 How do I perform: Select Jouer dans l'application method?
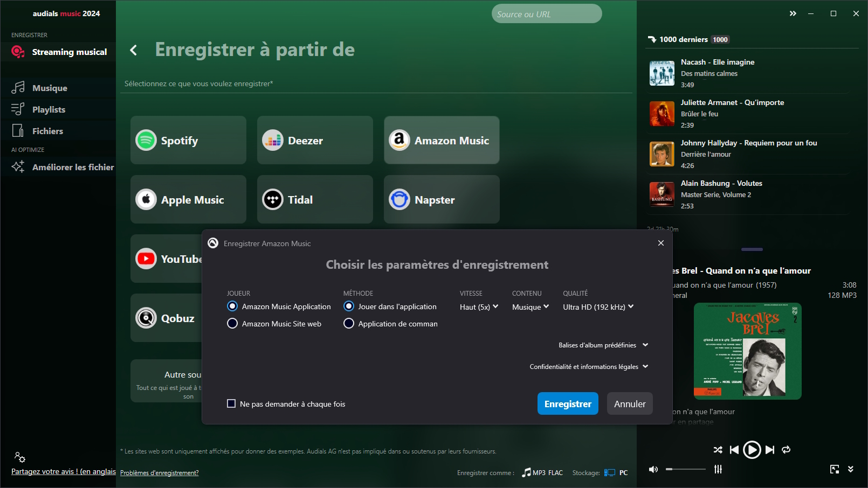click(x=349, y=306)
